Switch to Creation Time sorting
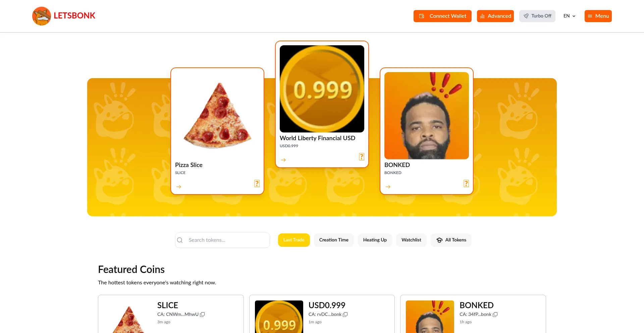The height and width of the screenshot is (333, 644). pyautogui.click(x=334, y=240)
